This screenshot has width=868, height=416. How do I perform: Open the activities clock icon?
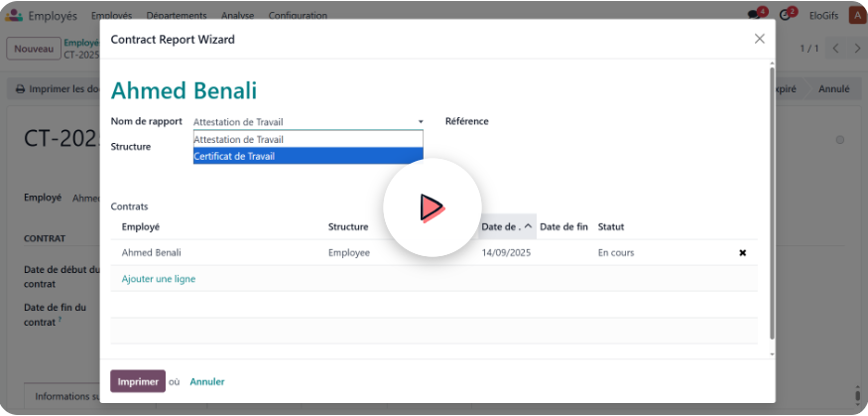point(787,15)
